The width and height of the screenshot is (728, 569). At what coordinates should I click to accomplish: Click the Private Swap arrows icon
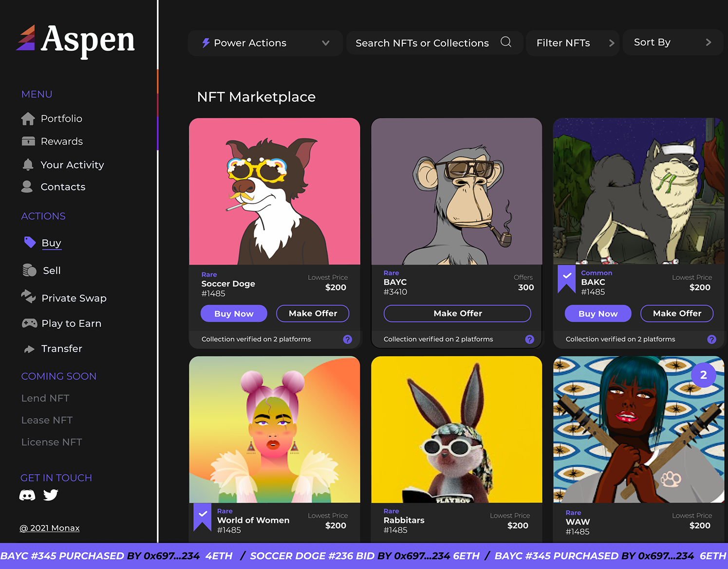[x=29, y=296]
